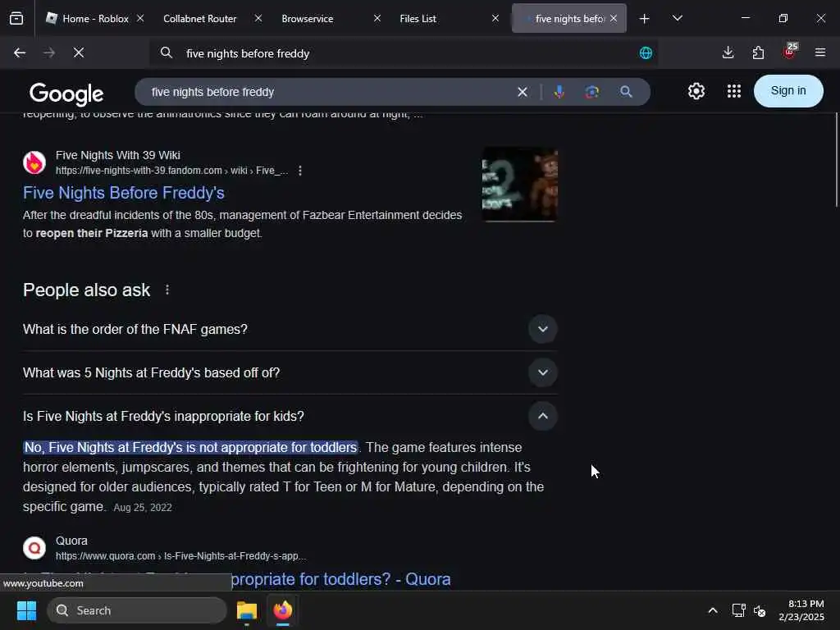This screenshot has width=840, height=630.
Task: Switch to Files List tab
Action: tap(418, 19)
